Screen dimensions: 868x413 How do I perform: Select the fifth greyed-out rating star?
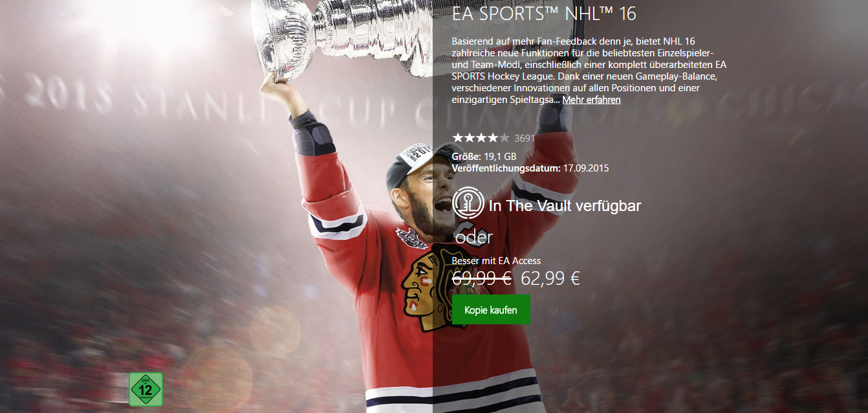(505, 137)
